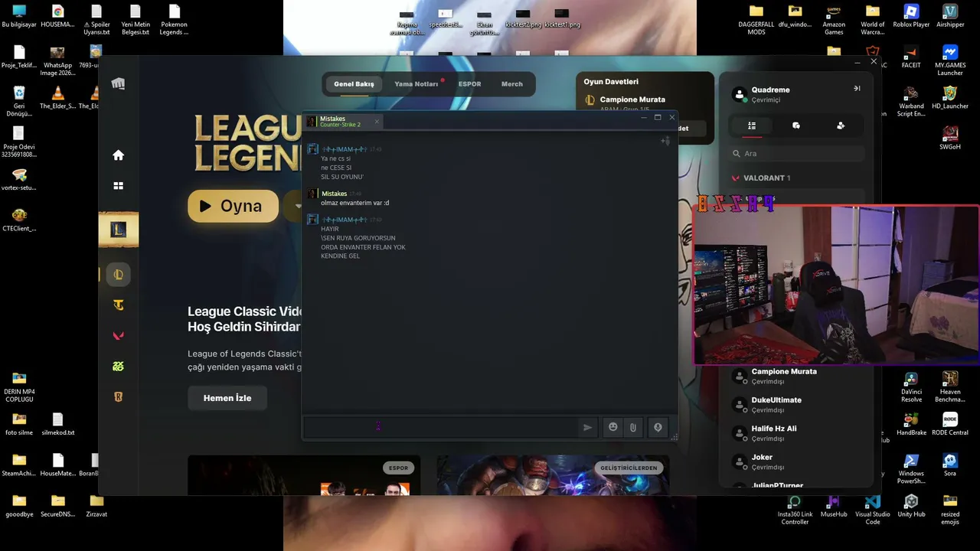This screenshot has height=551, width=980.
Task: Select Legends of Runeterra in the sidebar
Action: click(118, 397)
